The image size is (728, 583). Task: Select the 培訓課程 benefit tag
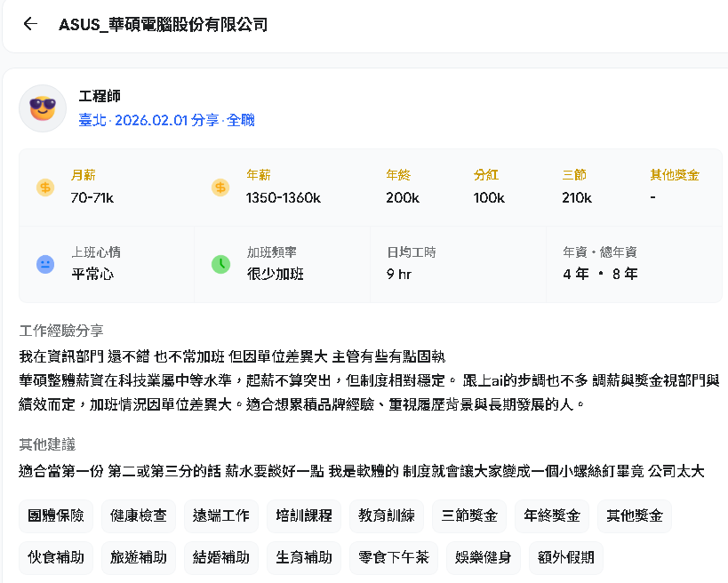304,515
